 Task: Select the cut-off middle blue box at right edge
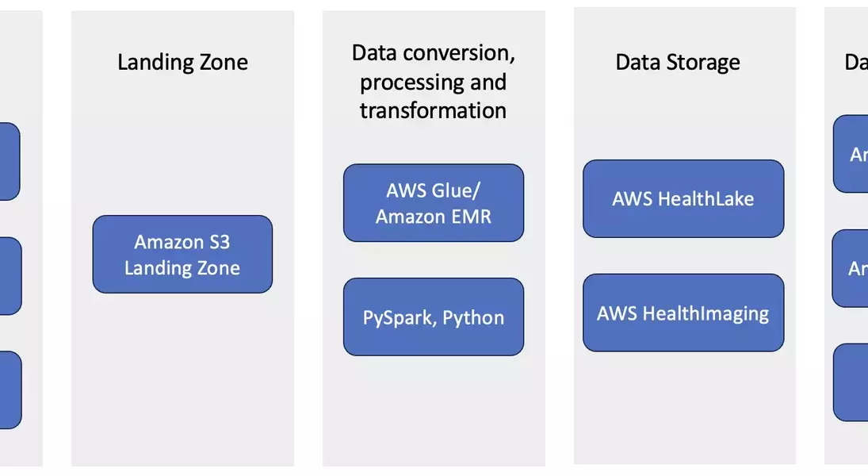coord(851,268)
